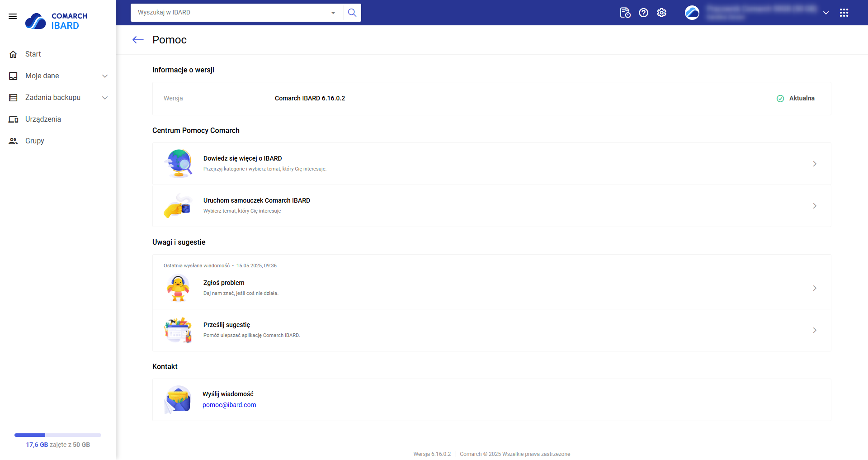The image size is (868, 460).
Task: Open the Start home icon
Action: 13,54
